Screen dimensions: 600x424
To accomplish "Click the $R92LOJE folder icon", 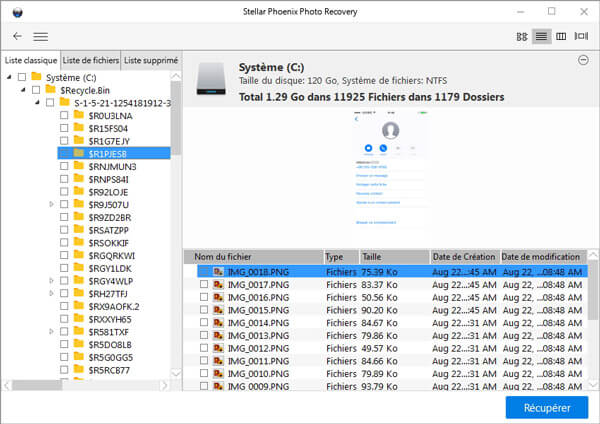I will [79, 191].
